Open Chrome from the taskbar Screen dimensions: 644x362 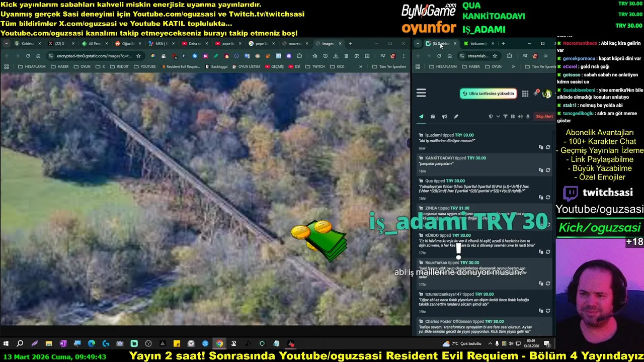click(219, 344)
